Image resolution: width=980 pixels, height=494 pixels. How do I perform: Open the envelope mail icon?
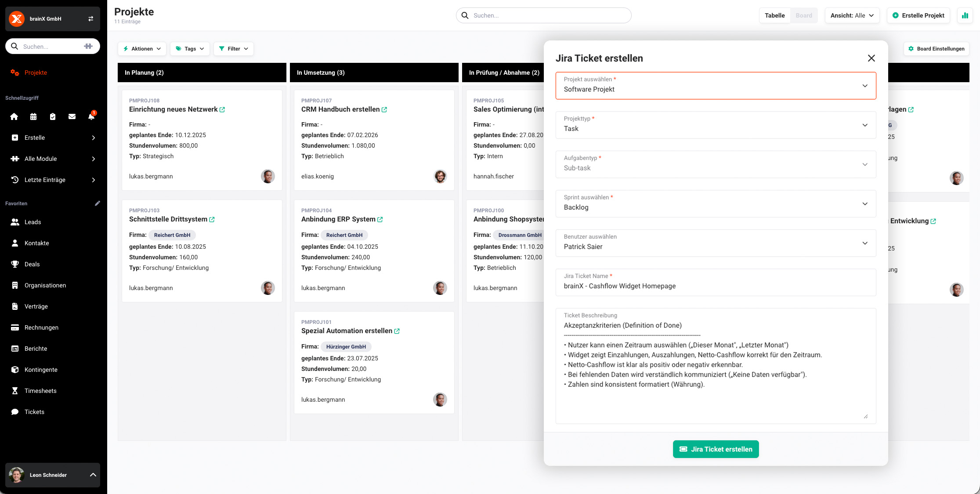click(x=72, y=116)
